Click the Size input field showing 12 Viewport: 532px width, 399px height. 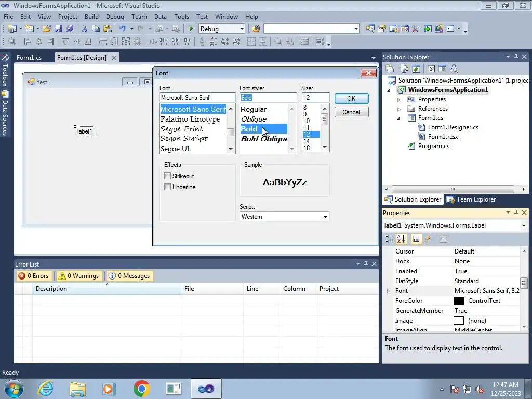315,98
